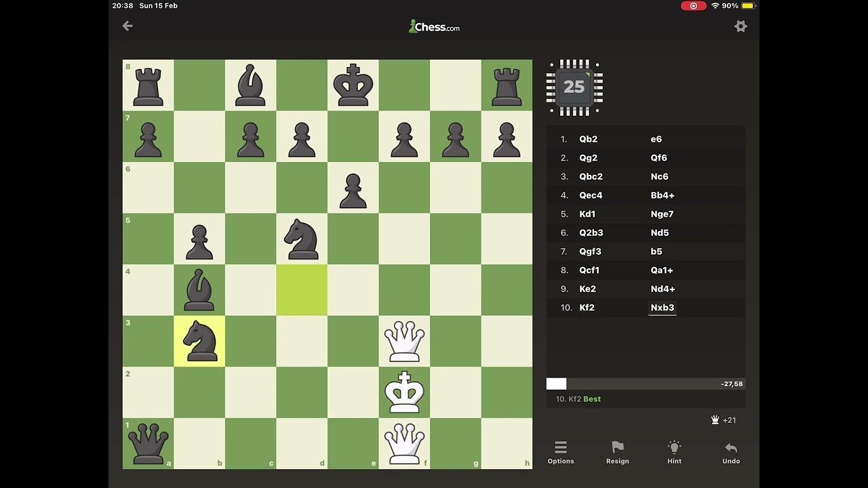Jump to move 2. Qg2
Screen dimensions: 868x488
[x=589, y=158]
